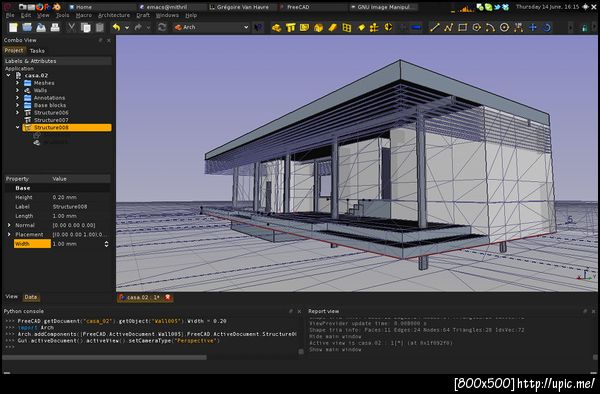Close the Combo View panel
This screenshot has width=600, height=394.
click(109, 40)
